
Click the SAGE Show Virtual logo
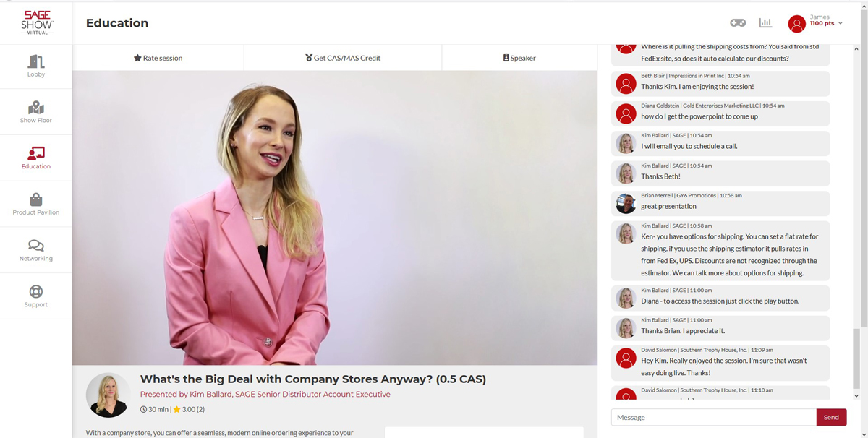point(37,22)
